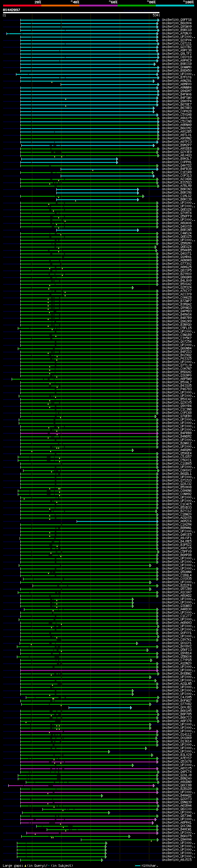197x868 pixels.
Task: Click the red 20% identity legend segment
Action: 22,6
